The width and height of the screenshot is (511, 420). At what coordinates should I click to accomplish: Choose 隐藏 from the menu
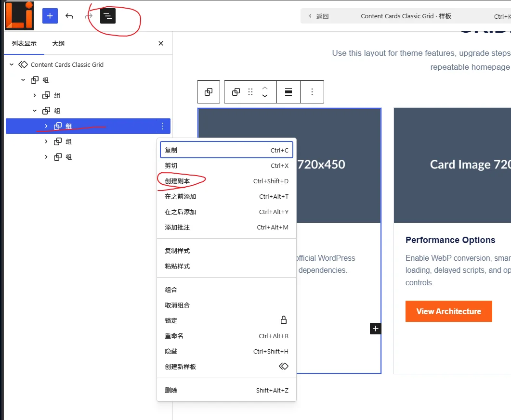point(226,351)
